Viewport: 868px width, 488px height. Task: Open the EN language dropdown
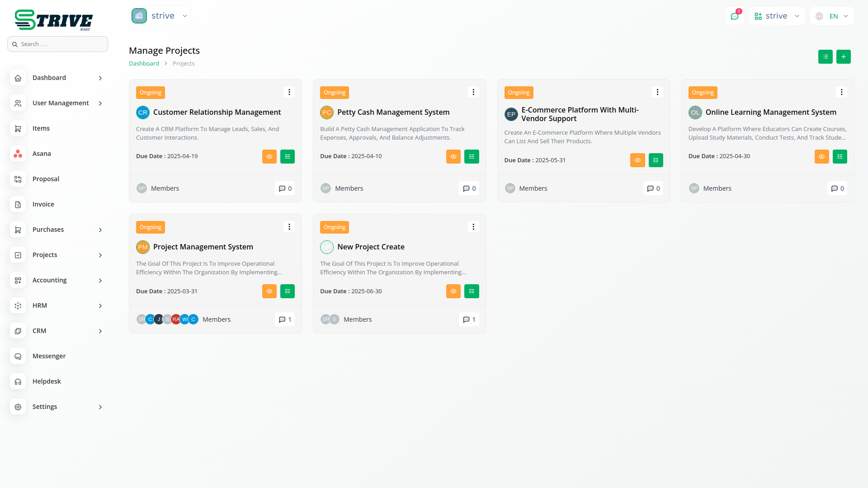pyautogui.click(x=832, y=16)
